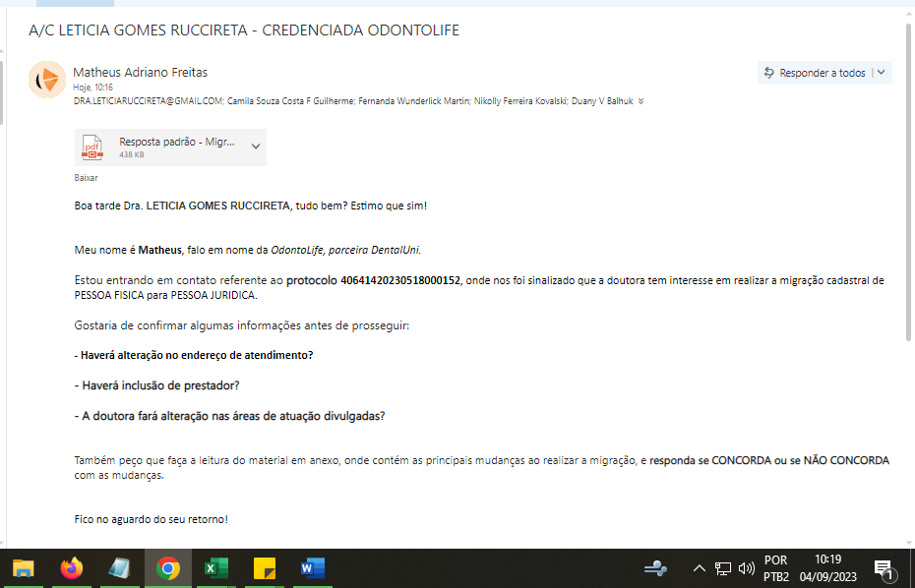Click the text Hoje, 10:16 timestamp
The height and width of the screenshot is (588, 915).
coord(93,88)
